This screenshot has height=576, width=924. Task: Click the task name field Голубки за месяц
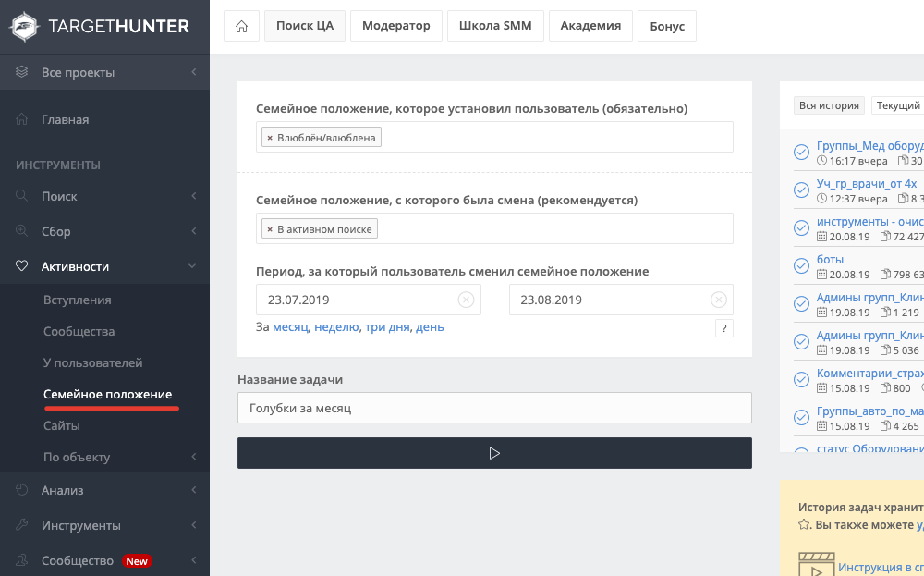[x=494, y=408]
